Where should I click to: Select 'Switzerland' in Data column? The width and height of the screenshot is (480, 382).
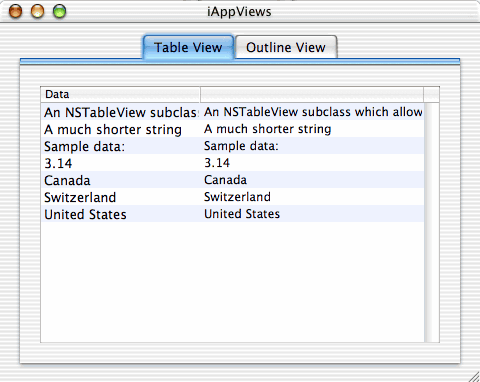120,197
